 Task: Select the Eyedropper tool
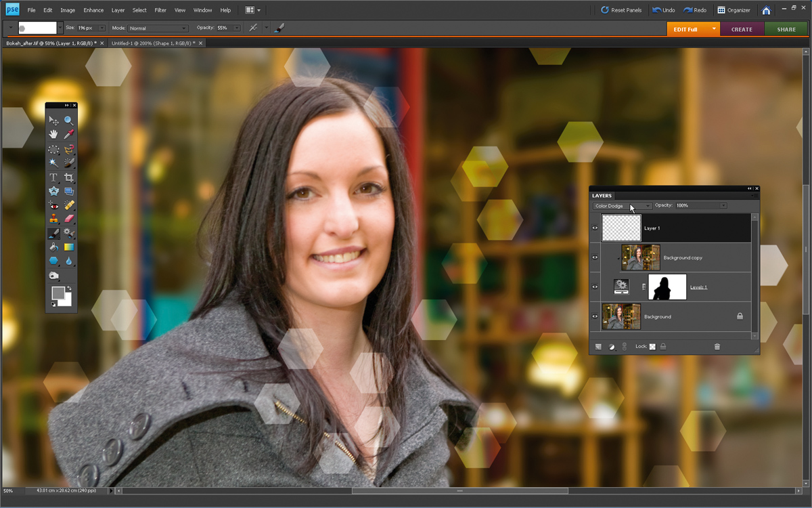click(x=69, y=135)
